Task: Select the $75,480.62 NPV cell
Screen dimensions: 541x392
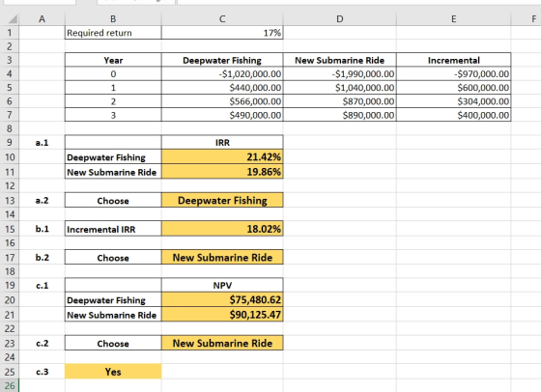Action: click(x=222, y=299)
